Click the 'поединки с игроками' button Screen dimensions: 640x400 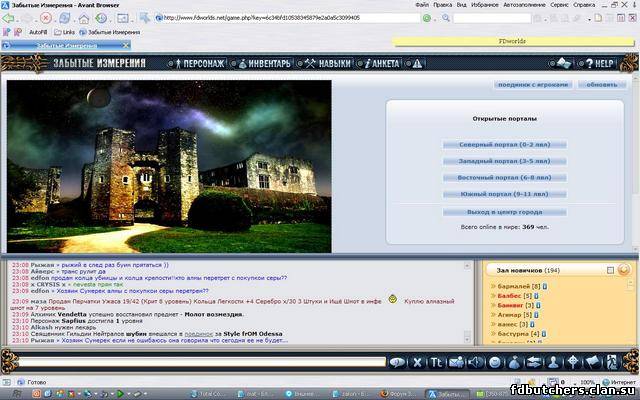pyautogui.click(x=533, y=84)
